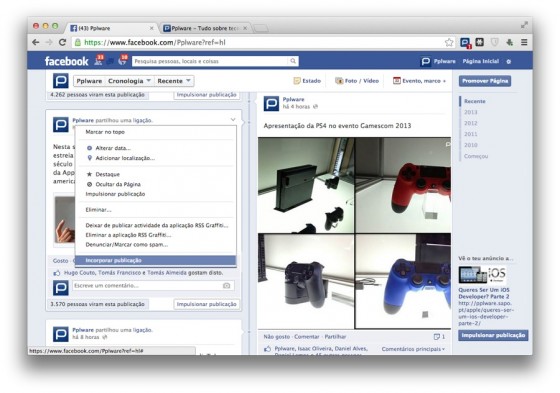The height and width of the screenshot is (393, 560).
Task: Switch to Pplware – Tudo sobre tab
Action: pos(205,28)
